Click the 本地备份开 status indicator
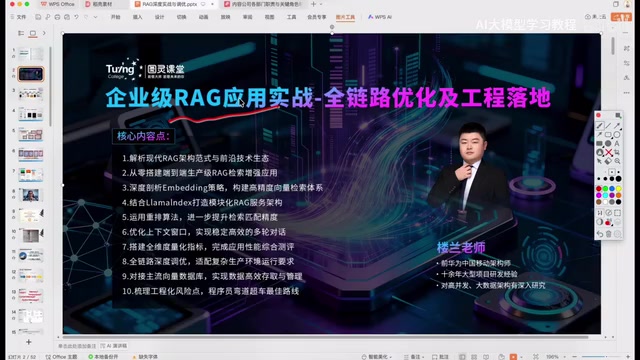 coord(103,357)
